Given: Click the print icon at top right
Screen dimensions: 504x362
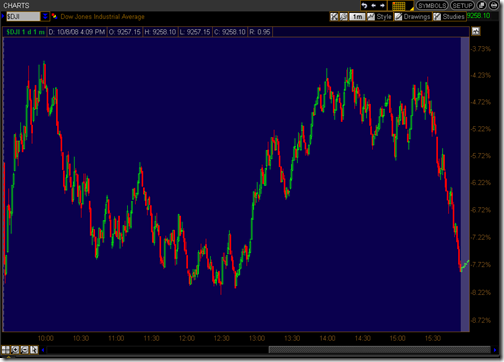Looking at the screenshot, I should coord(494,5).
